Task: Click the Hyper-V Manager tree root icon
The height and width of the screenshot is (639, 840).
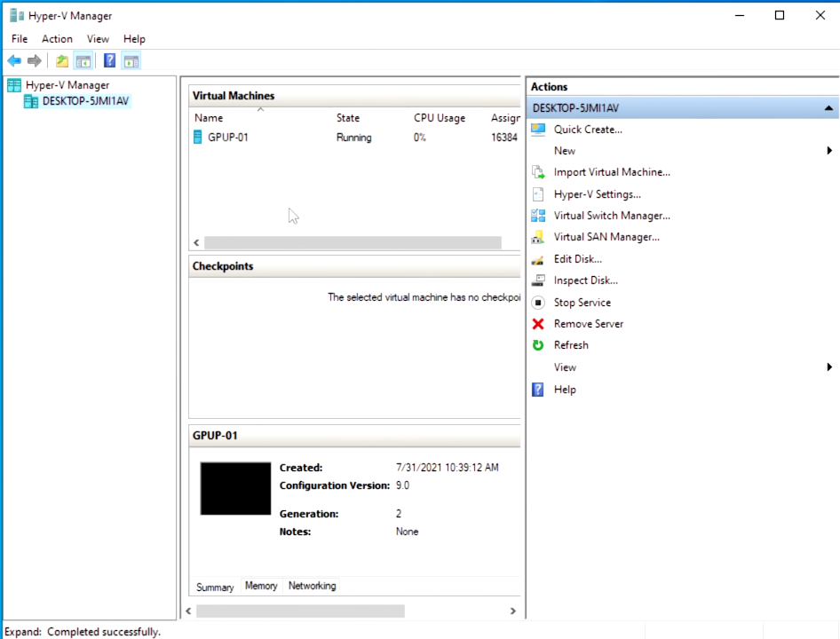Action: (14, 85)
